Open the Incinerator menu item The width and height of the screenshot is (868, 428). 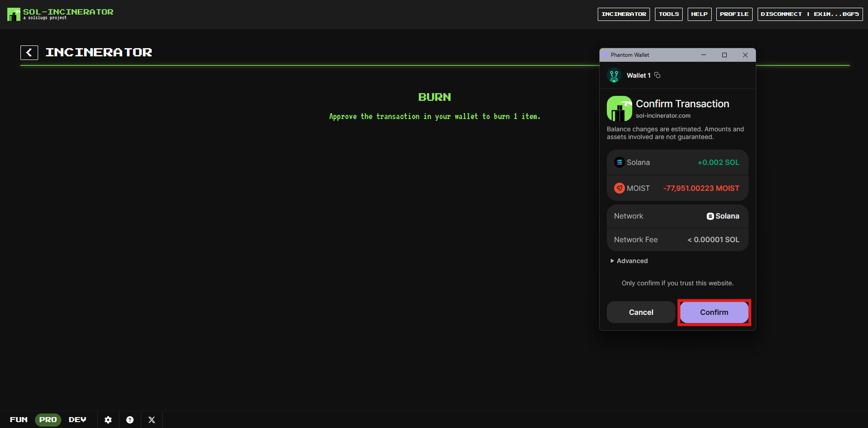pos(624,14)
